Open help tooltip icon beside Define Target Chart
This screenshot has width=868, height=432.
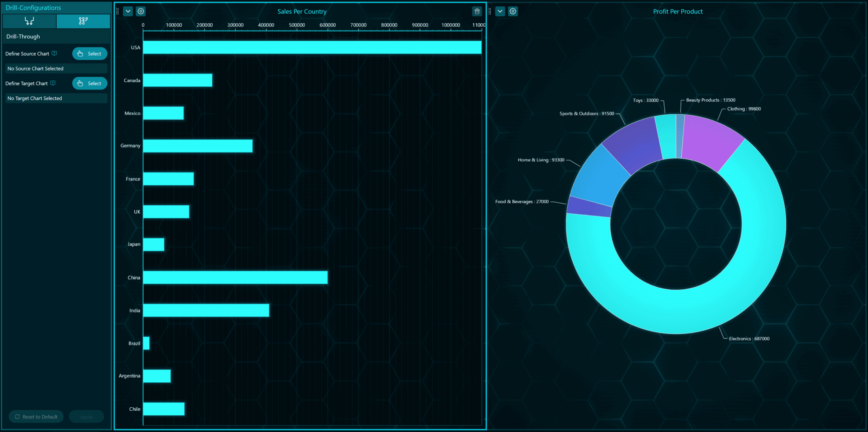(53, 83)
